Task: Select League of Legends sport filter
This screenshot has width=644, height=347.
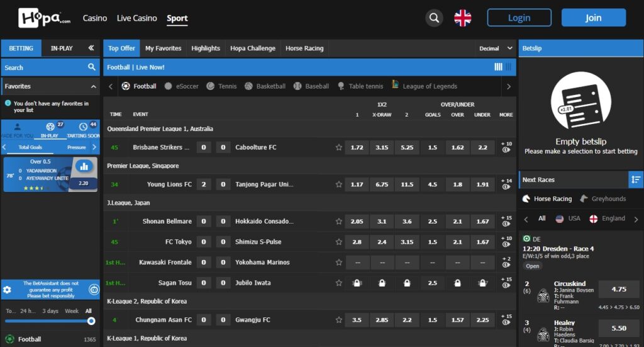Action: (x=425, y=86)
